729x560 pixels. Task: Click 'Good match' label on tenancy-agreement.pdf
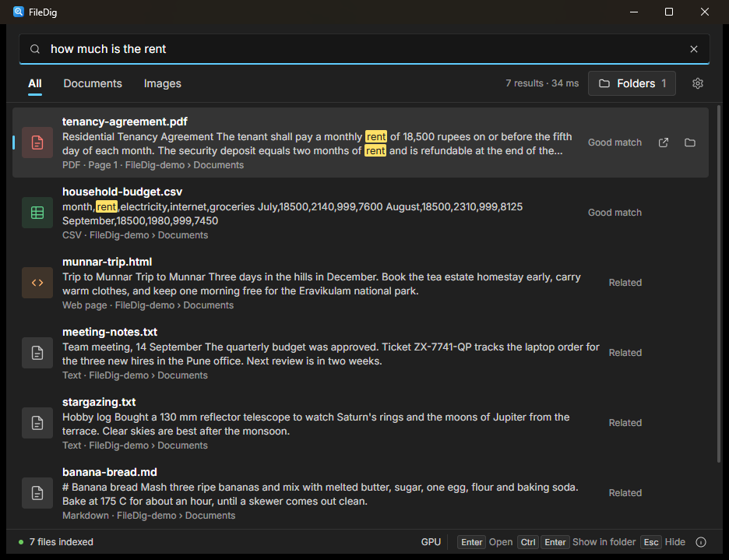615,143
